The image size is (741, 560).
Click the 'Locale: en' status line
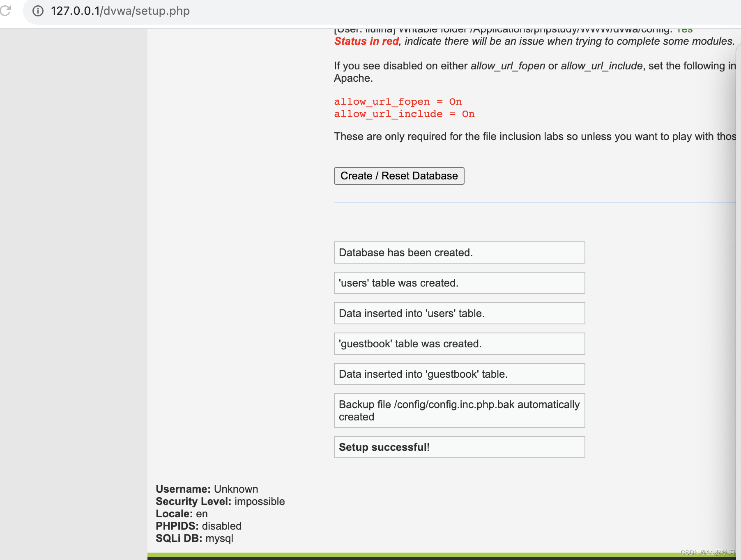(182, 514)
